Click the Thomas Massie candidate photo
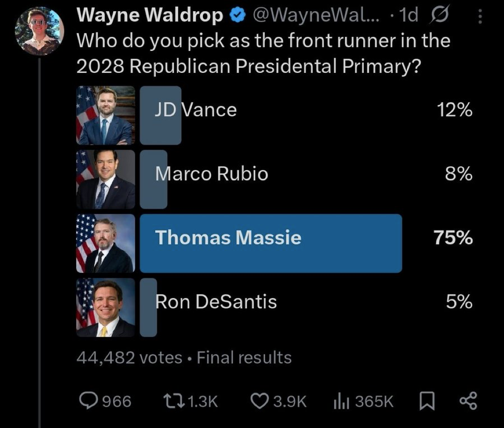The height and width of the screenshot is (428, 504). pyautogui.click(x=105, y=243)
